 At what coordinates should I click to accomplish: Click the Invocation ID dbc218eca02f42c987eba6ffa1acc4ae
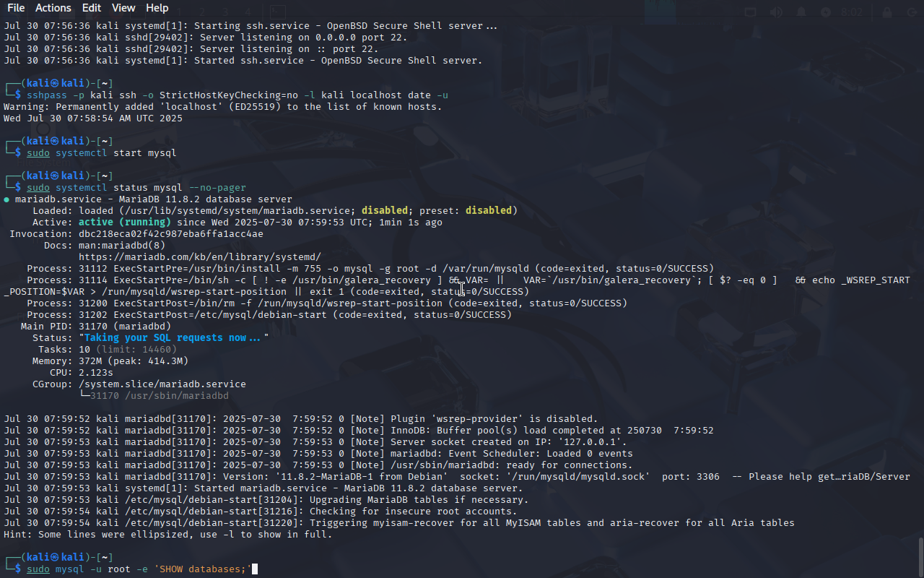(x=171, y=234)
